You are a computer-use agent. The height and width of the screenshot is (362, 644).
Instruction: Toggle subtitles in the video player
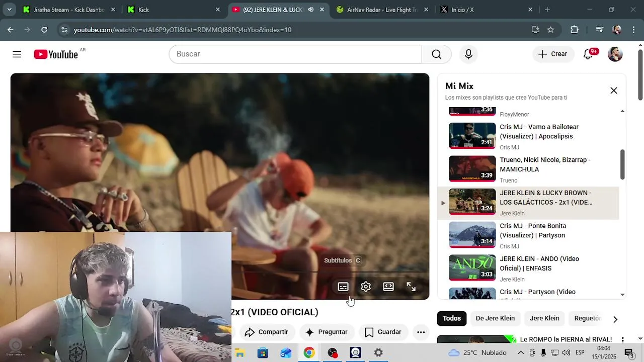pyautogui.click(x=343, y=287)
